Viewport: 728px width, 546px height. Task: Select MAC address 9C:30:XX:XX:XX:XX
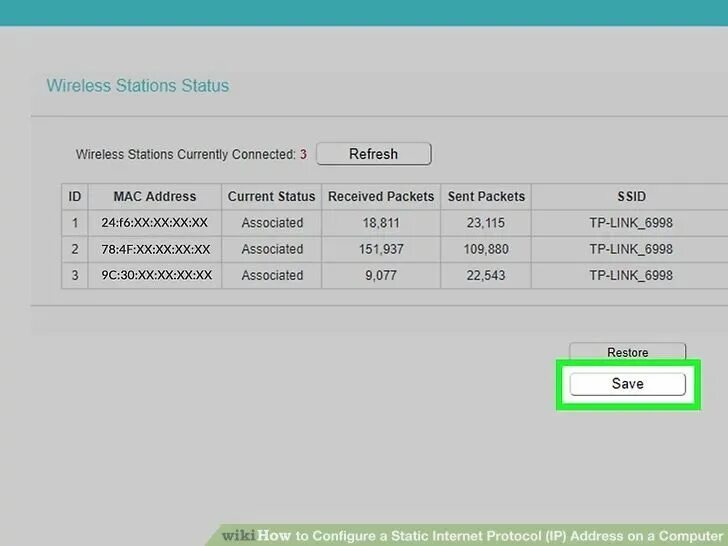point(156,275)
